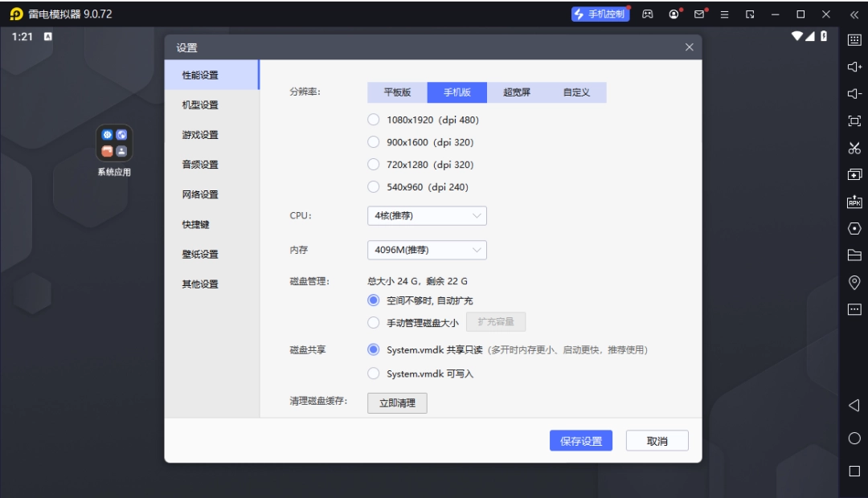This screenshot has width=868, height=498.
Task: Open the shared folder icon
Action: [x=854, y=255]
